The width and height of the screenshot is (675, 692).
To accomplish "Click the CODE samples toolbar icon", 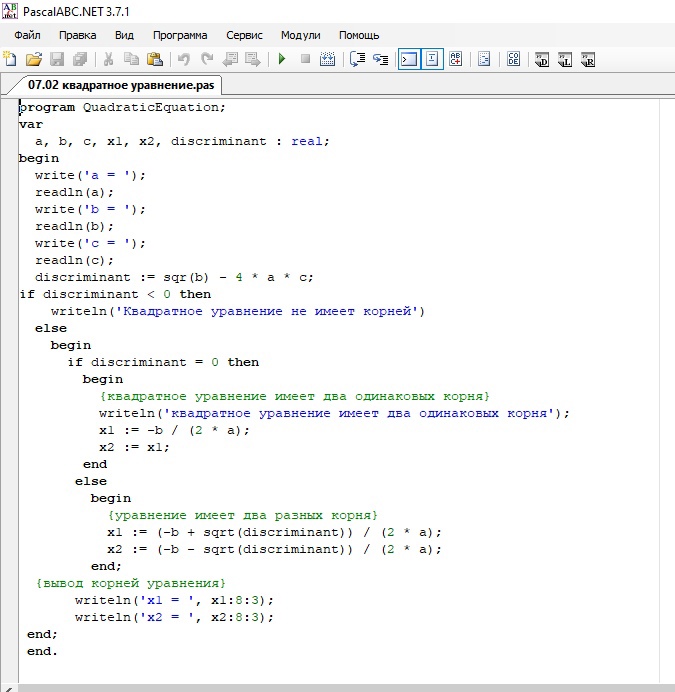I will (513, 59).
